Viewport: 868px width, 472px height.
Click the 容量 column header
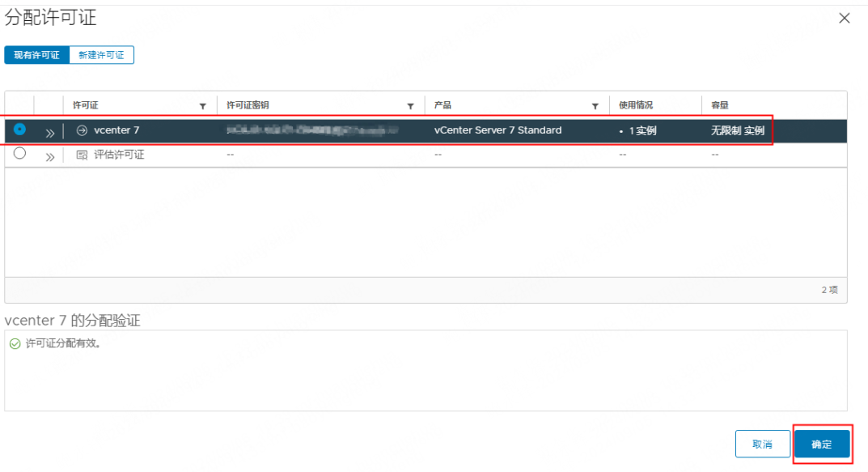pyautogui.click(x=720, y=105)
